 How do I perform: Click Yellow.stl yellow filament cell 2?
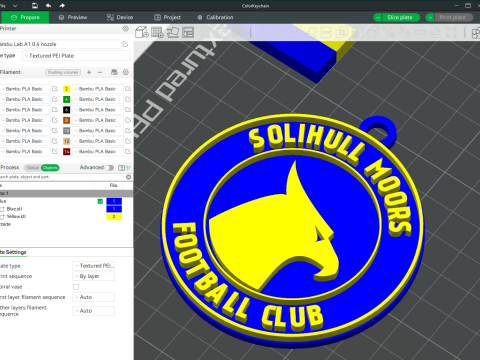(114, 217)
